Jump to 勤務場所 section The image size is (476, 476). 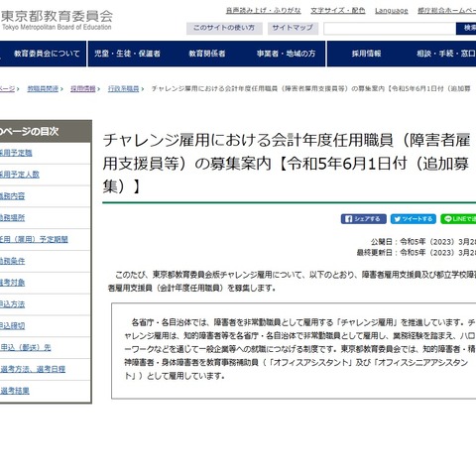[x=12, y=218]
